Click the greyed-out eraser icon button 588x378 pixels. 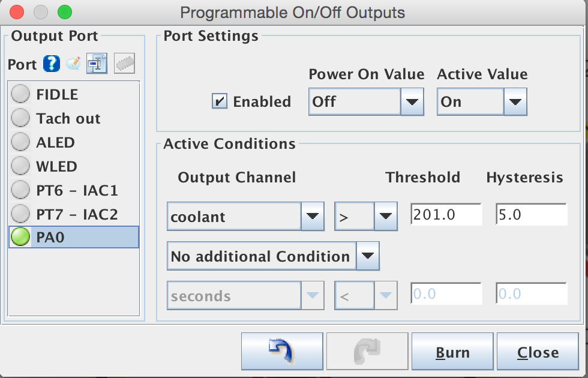point(125,64)
